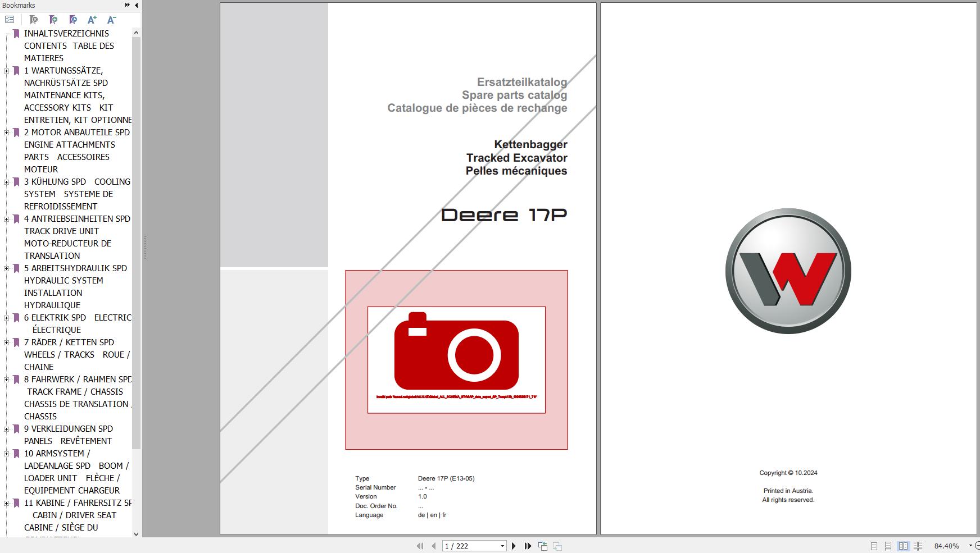Click the double-arrow expand panel icon
The width and height of the screenshot is (980, 553).
tap(128, 5)
